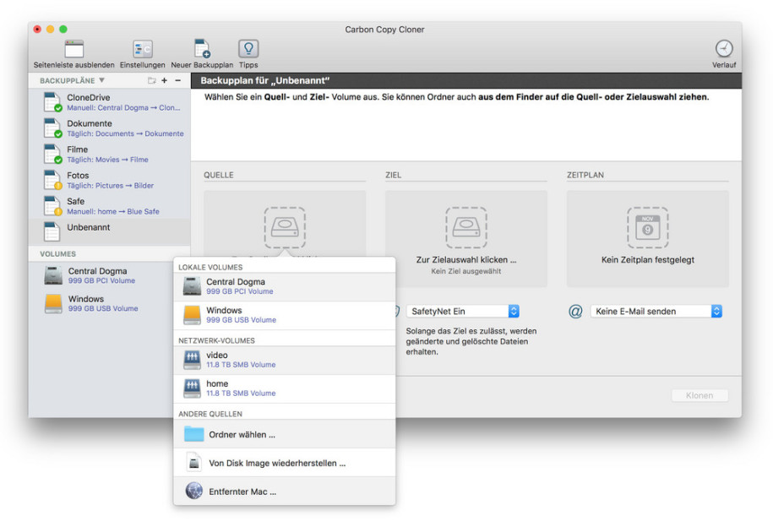Click 'Manuell: home → Blue Safe' subtitle
Screen dimensions: 773x532
point(113,211)
